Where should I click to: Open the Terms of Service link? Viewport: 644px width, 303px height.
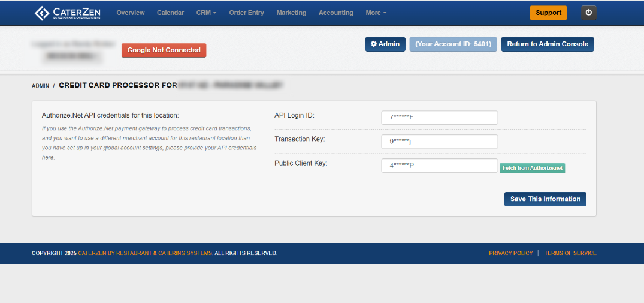pyautogui.click(x=570, y=253)
